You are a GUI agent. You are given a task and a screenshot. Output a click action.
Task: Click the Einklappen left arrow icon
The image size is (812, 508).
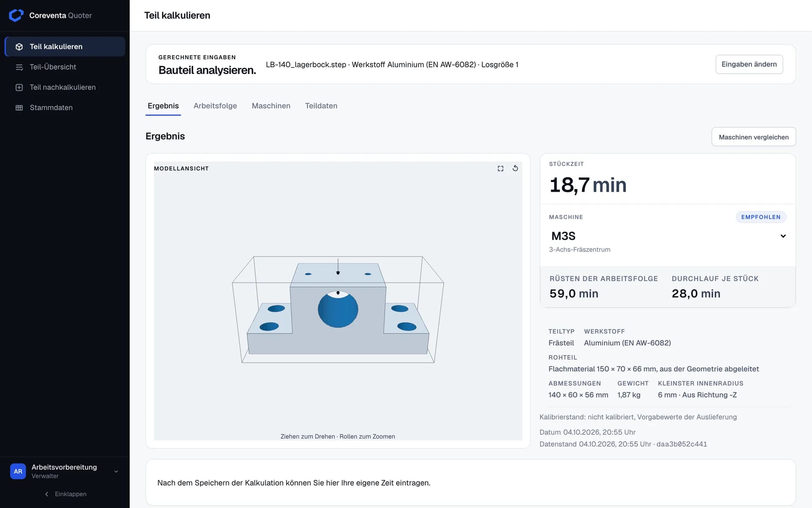click(47, 494)
